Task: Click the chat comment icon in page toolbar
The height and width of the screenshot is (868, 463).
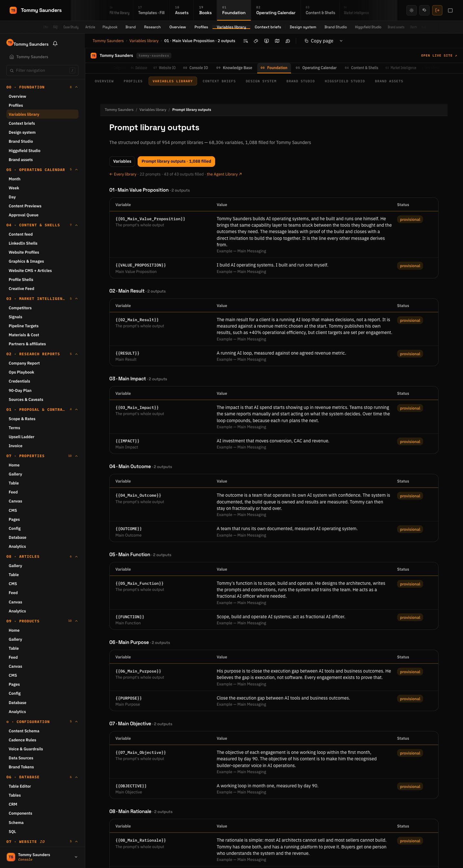Action: point(288,41)
